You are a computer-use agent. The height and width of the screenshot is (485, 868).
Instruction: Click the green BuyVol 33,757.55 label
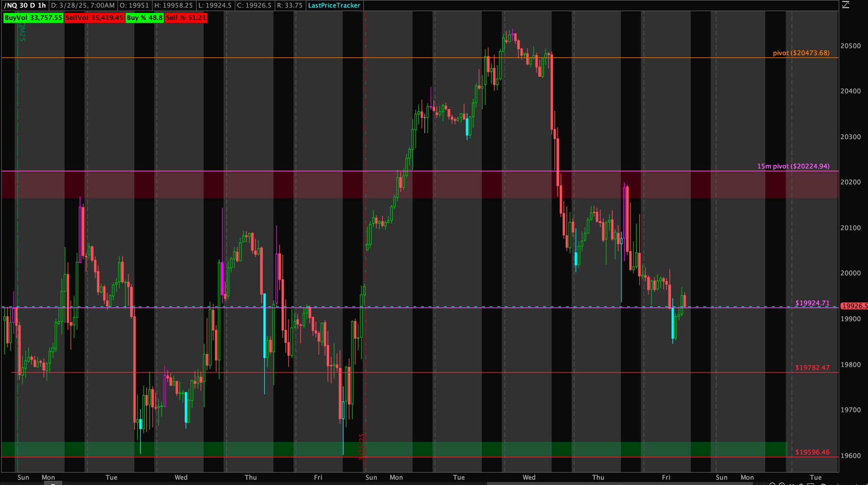(x=33, y=18)
